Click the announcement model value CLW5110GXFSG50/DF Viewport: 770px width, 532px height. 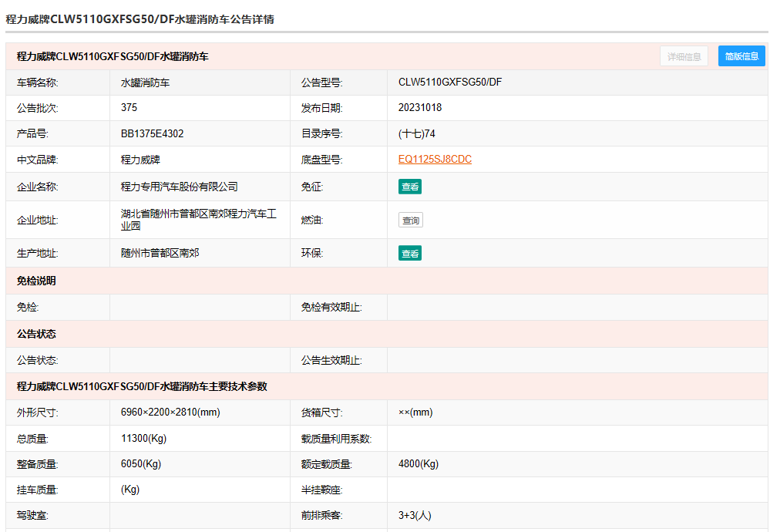click(x=450, y=82)
